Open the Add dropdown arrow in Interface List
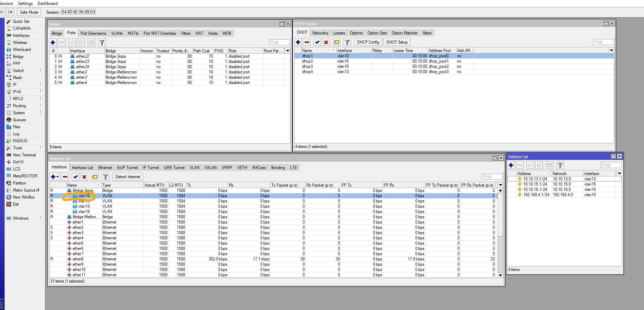Viewport: 644px width, 310px height. pos(58,177)
